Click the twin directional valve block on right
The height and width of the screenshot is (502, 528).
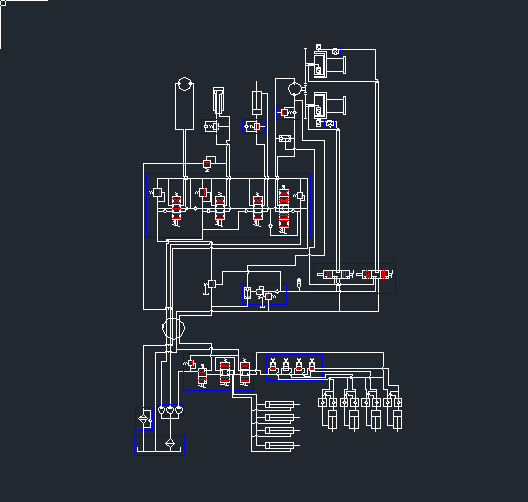(354, 278)
